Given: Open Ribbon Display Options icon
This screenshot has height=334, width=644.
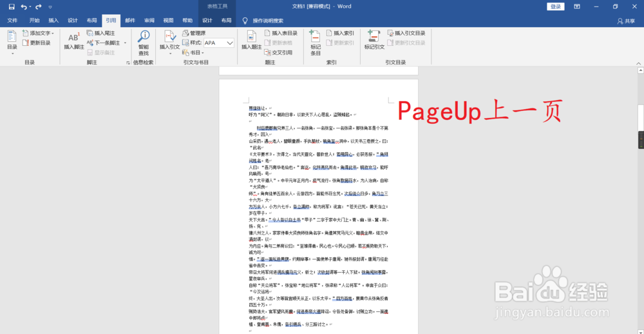Looking at the screenshot, I should coord(577,6).
